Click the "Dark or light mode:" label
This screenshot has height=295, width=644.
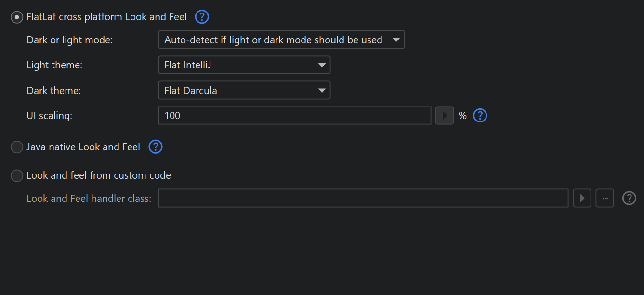point(70,40)
